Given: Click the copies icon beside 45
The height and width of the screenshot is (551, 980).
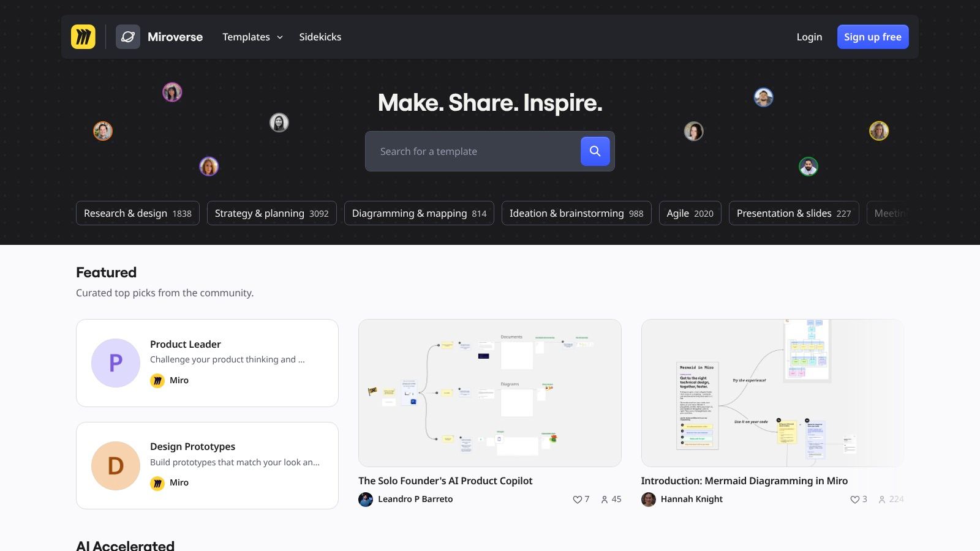Looking at the screenshot, I should pyautogui.click(x=605, y=500).
